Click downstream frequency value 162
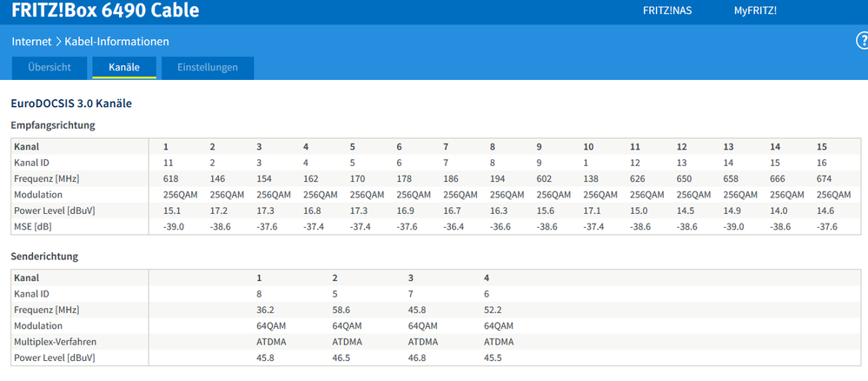The height and width of the screenshot is (381, 868). pyautogui.click(x=310, y=178)
